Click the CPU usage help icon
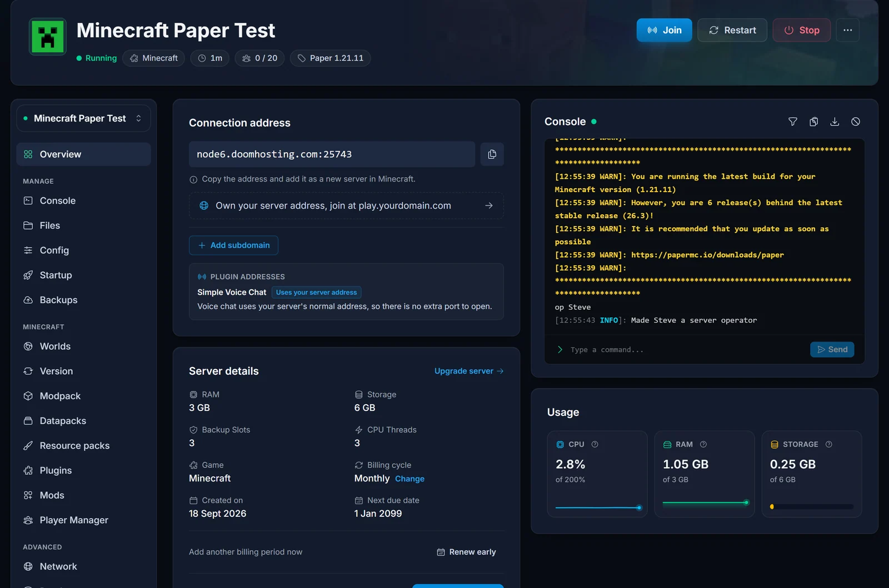 (x=595, y=444)
